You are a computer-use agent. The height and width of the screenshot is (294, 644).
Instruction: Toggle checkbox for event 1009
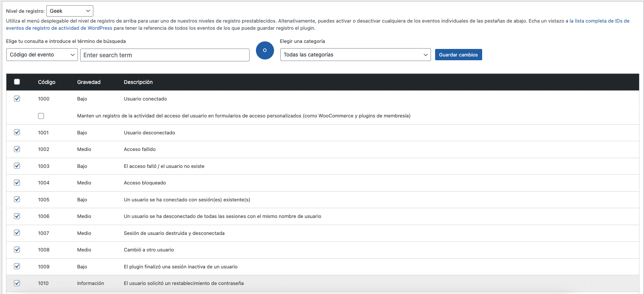pyautogui.click(x=17, y=266)
